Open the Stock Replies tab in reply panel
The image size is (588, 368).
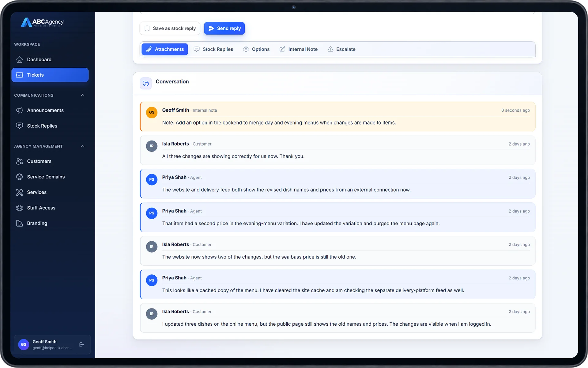point(213,49)
